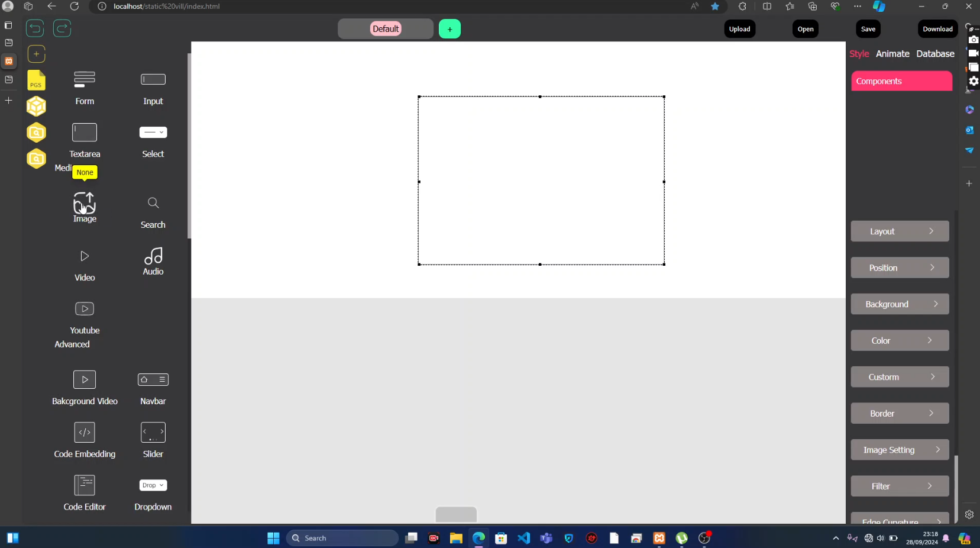
Task: Switch to the Database tab
Action: click(x=935, y=54)
